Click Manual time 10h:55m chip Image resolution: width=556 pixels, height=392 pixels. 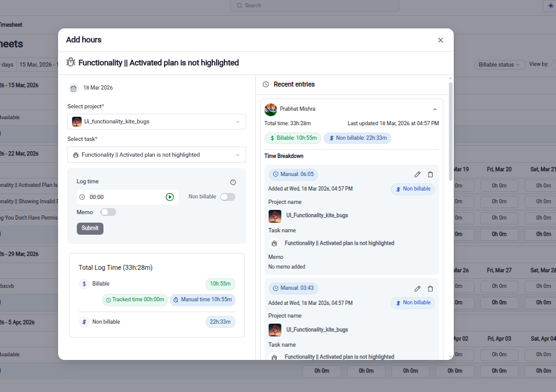(x=203, y=300)
